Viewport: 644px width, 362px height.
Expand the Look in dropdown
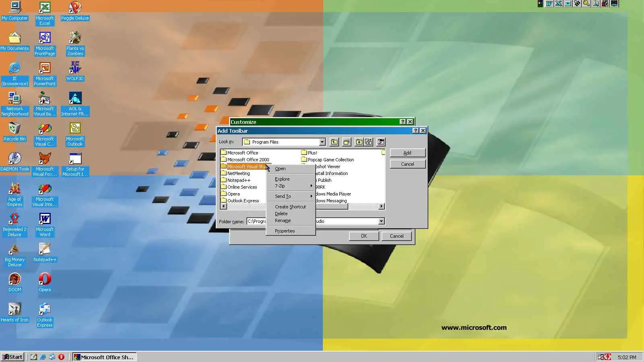point(322,142)
